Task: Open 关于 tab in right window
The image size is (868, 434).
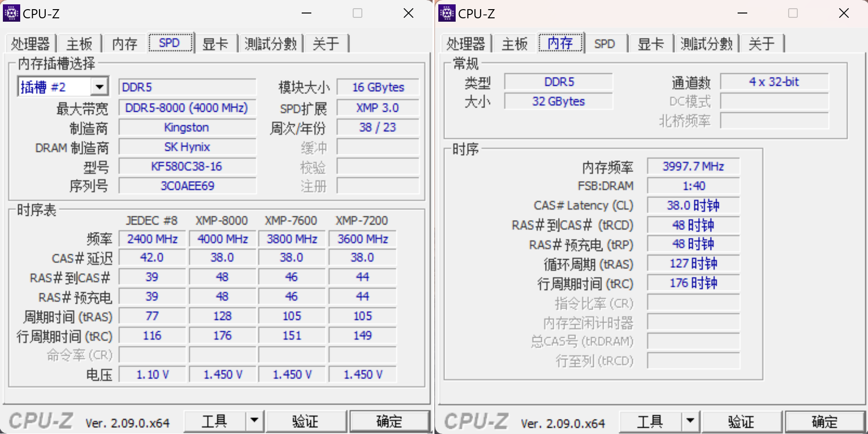Action: pyautogui.click(x=762, y=44)
